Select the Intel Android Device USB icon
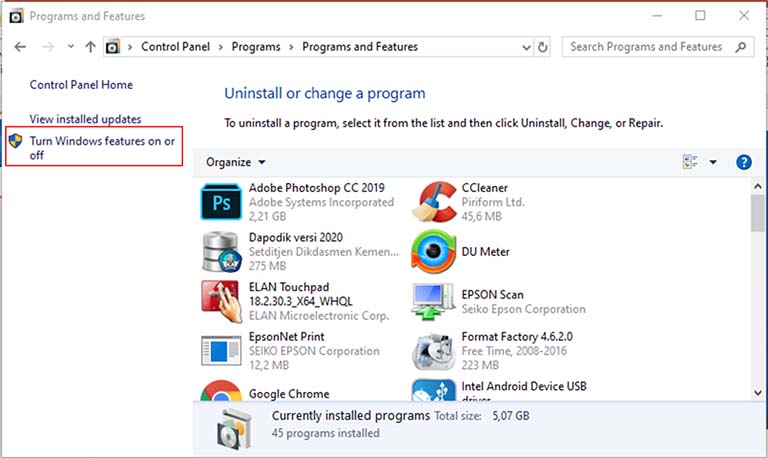Image resolution: width=768 pixels, height=458 pixels. (433, 390)
